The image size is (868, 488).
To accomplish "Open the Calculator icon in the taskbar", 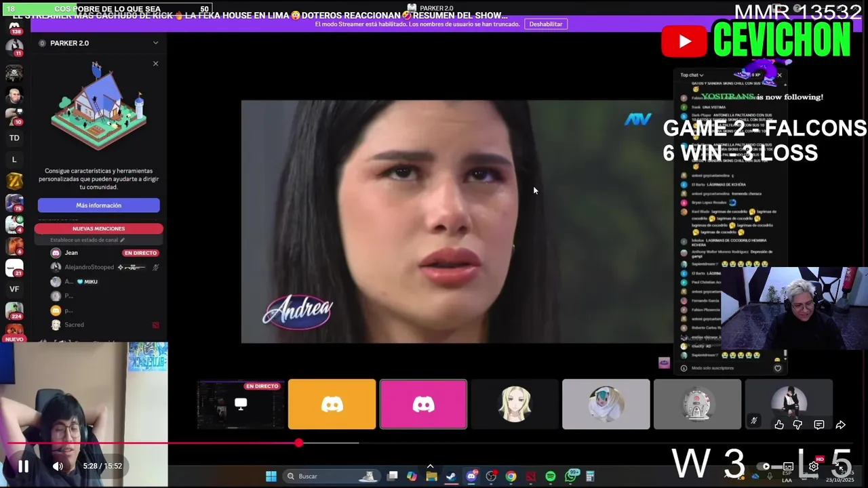I will (590, 476).
